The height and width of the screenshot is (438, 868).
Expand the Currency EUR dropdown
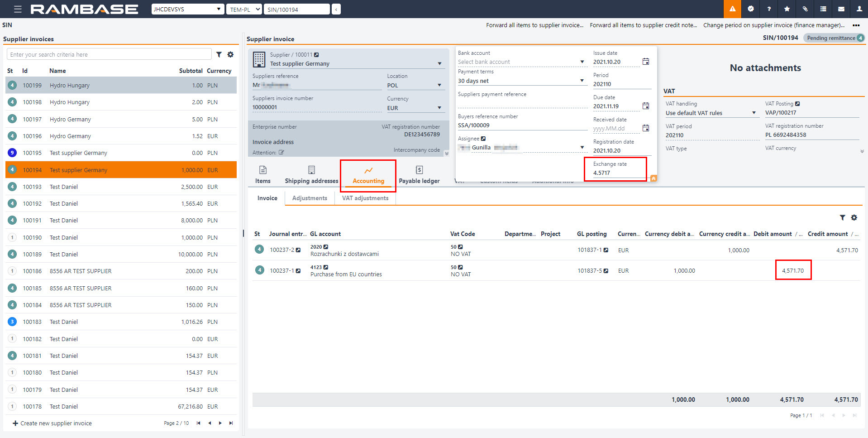439,108
